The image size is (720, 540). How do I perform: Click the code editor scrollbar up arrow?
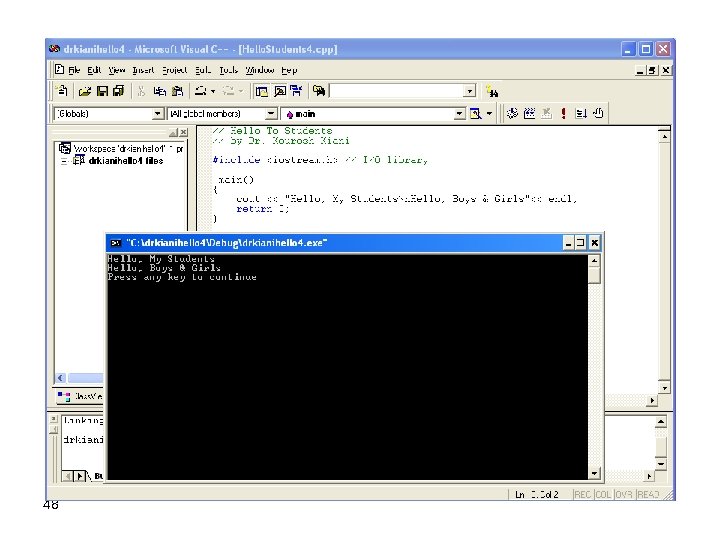[664, 137]
